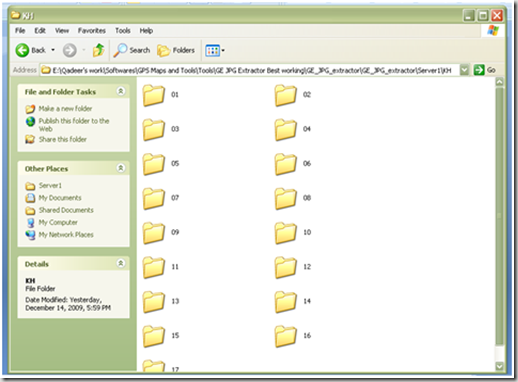
Task: Open the Tools menu
Action: tap(123, 31)
